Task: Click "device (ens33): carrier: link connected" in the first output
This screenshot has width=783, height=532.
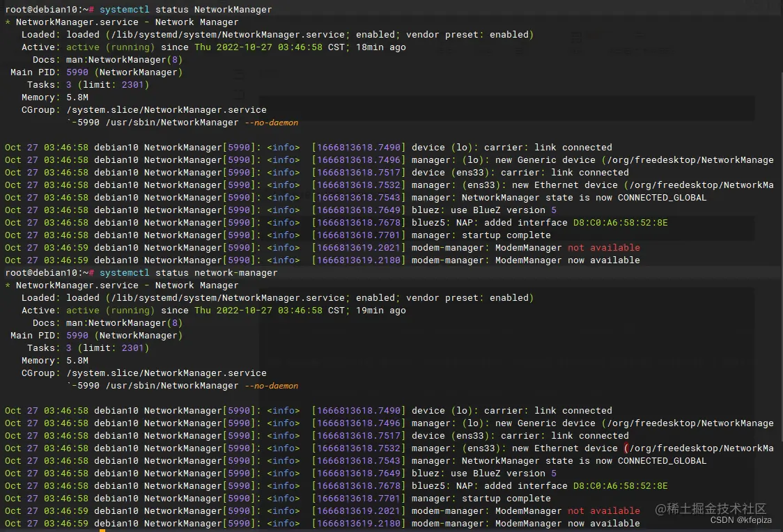Action: tap(520, 172)
